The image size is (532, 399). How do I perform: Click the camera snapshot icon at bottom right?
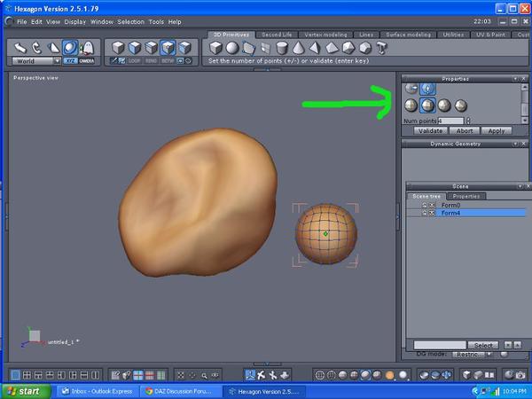pyautogui.click(x=520, y=375)
